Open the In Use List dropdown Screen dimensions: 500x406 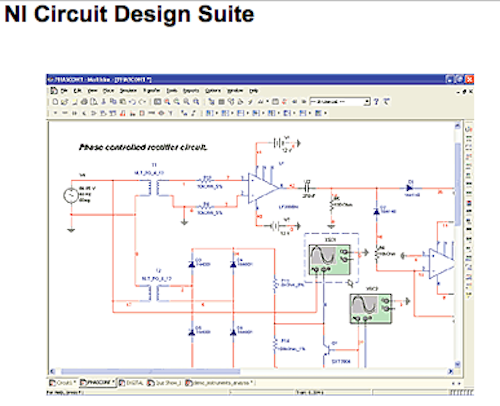click(340, 102)
